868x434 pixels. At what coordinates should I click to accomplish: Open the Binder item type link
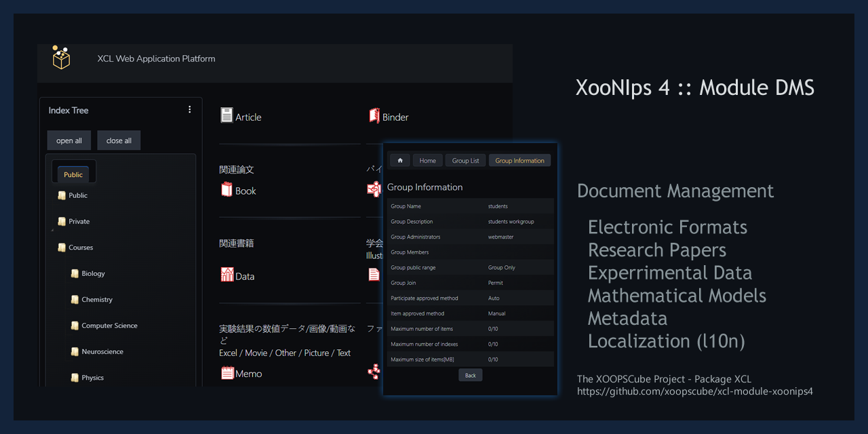pyautogui.click(x=395, y=117)
